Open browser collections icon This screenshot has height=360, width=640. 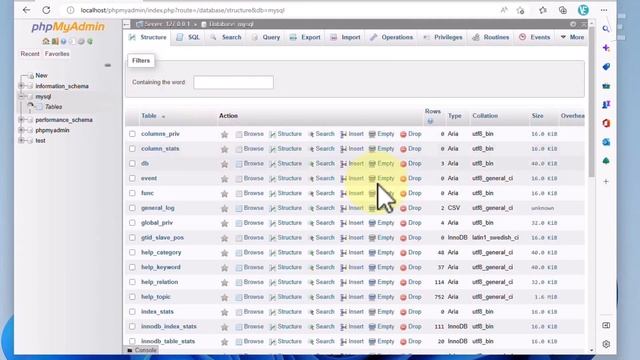[x=563, y=10]
